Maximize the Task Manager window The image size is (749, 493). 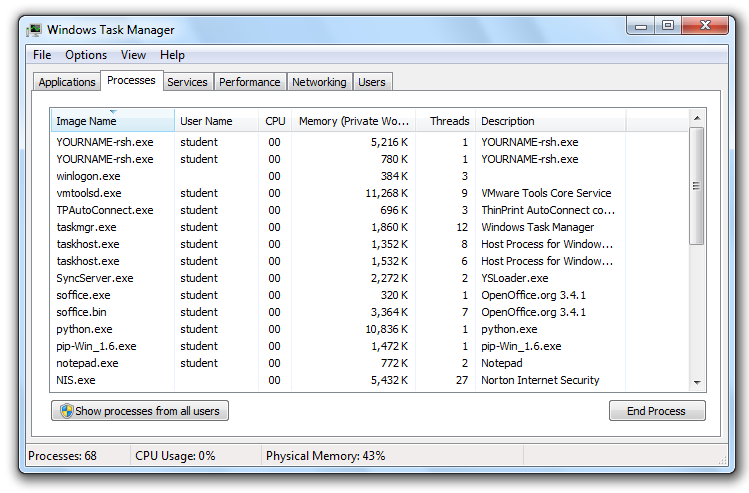point(668,26)
